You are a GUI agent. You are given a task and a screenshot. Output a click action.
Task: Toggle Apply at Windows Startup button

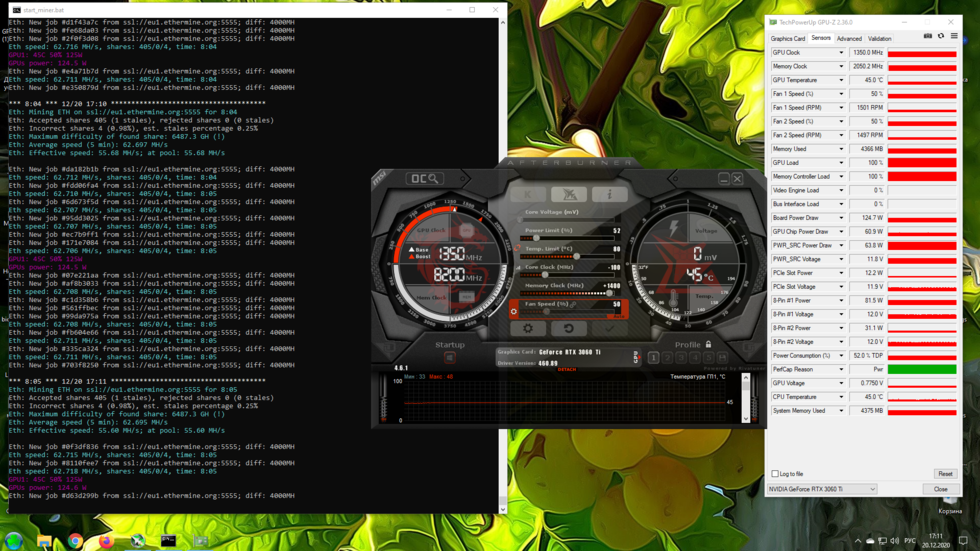[450, 357]
